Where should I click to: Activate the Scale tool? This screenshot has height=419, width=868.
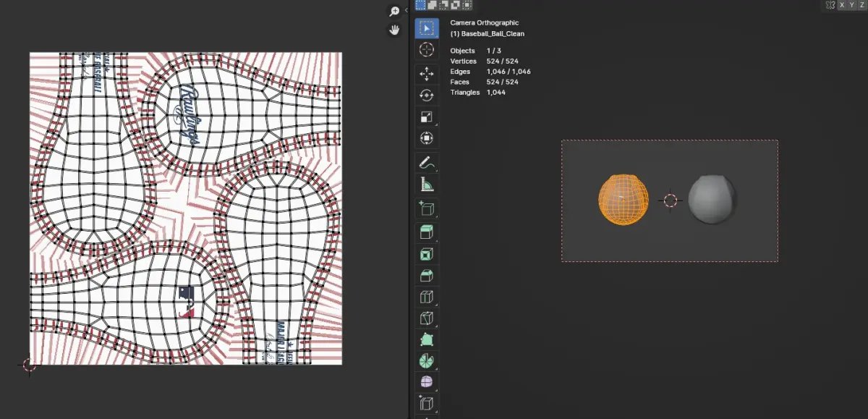coord(426,117)
